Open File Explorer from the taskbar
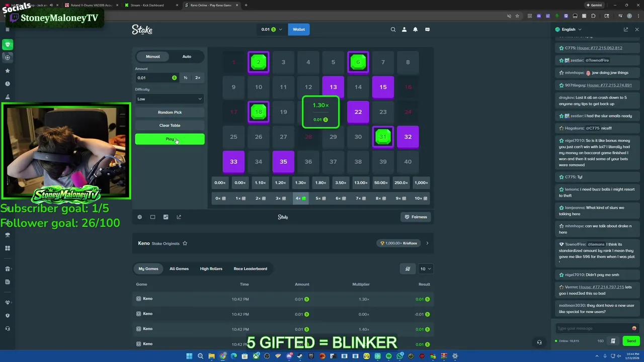Viewport: 644px width, 362px height. (211, 356)
